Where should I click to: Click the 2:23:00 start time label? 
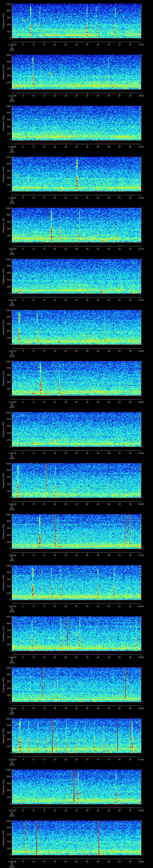(x=12, y=402)
